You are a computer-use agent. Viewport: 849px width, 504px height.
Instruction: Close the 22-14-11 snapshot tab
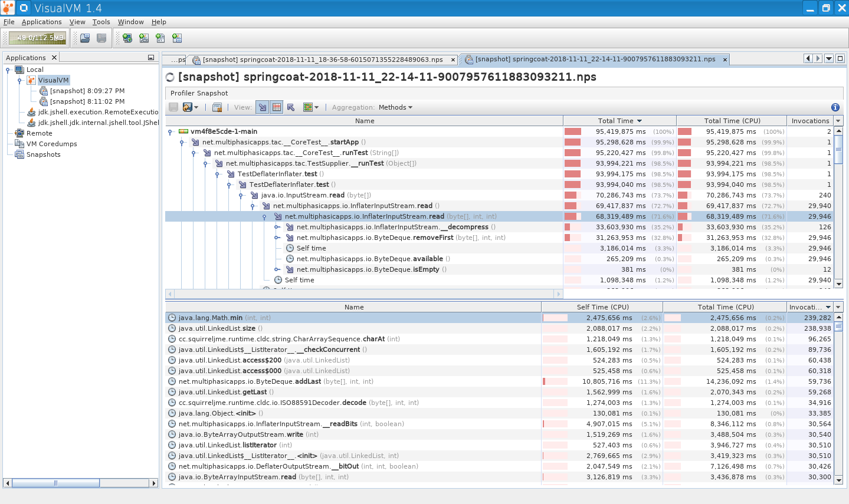tap(725, 60)
